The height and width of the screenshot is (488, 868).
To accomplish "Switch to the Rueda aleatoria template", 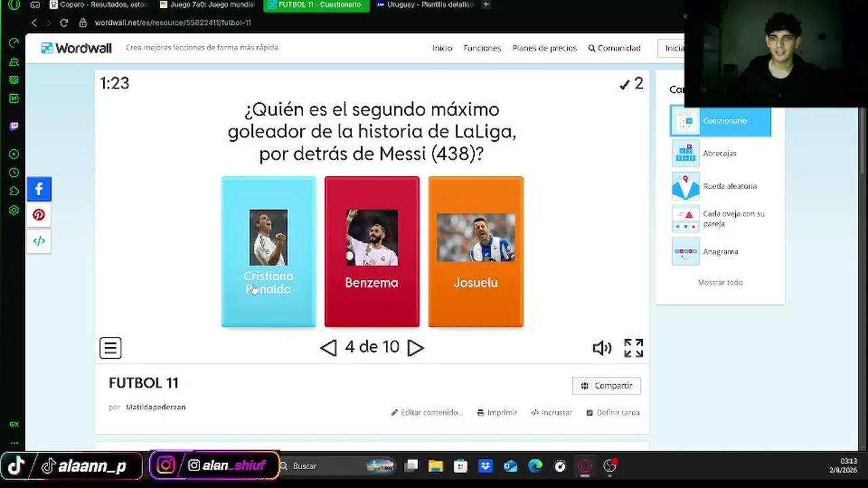I will [720, 186].
